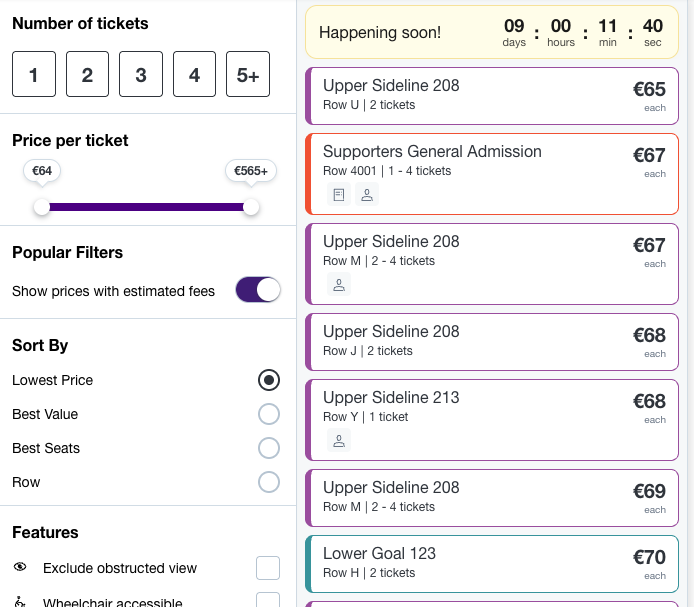Select Lowest Price radio button
694x607 pixels.
(x=269, y=380)
